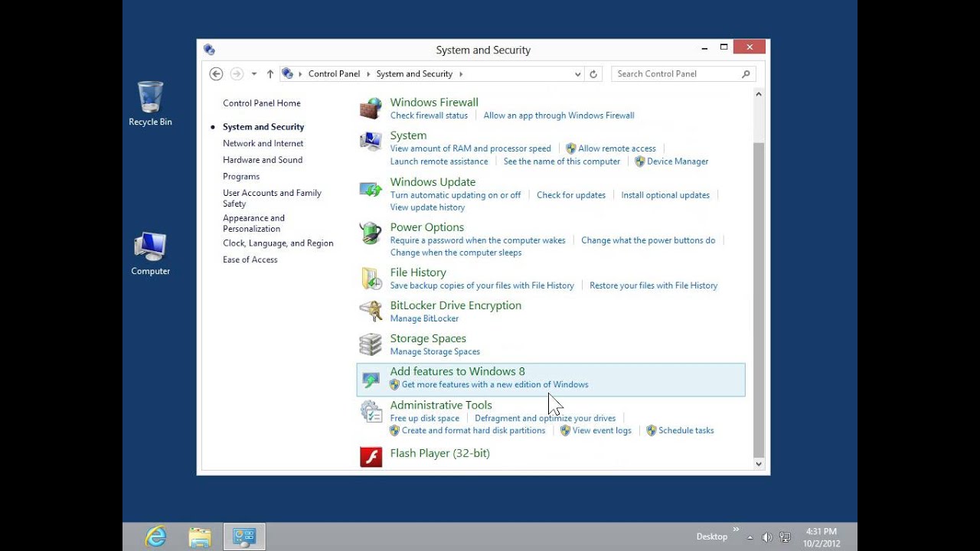
Task: Expand the root breadcrumb arrow before Control Panel
Action: pos(300,74)
